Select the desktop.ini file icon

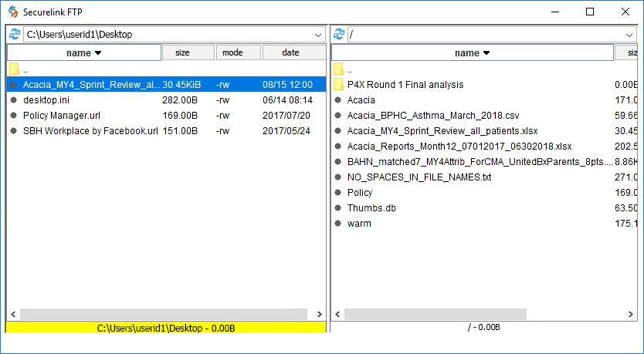point(14,100)
